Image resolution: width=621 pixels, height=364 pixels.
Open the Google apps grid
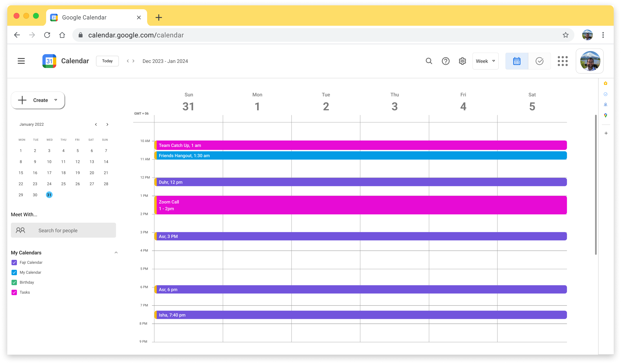[562, 61]
